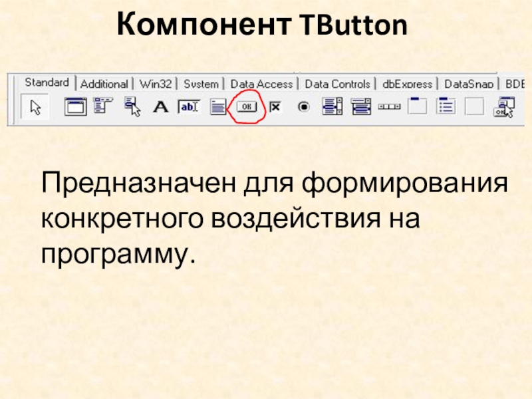Pick the CheckBox component icon
This screenshot has height=399, width=532.
275,107
